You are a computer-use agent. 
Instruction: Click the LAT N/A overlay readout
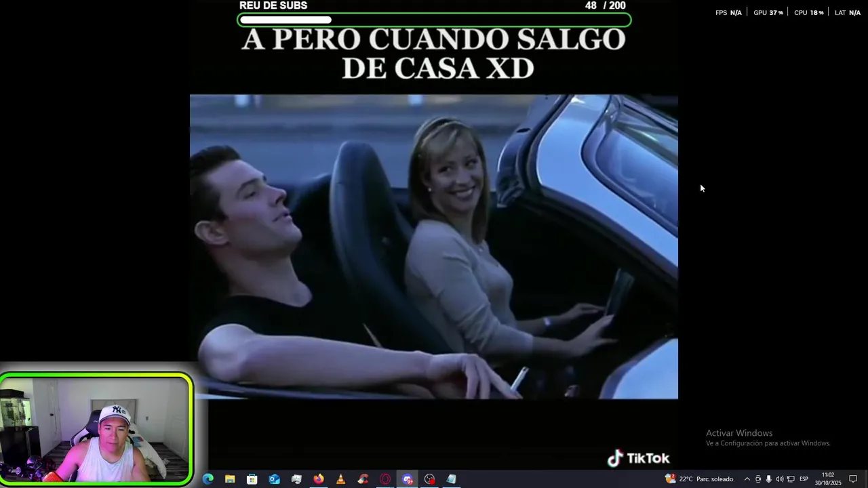pyautogui.click(x=848, y=13)
